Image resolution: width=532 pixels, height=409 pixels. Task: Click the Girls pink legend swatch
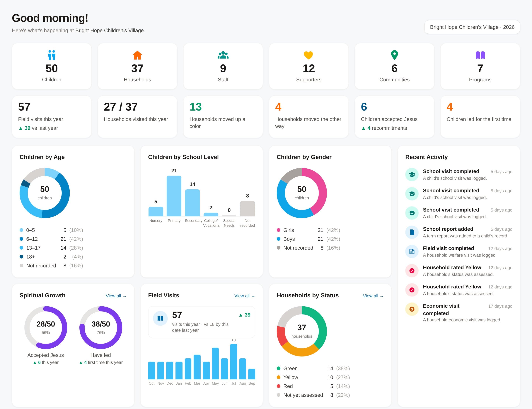click(279, 230)
